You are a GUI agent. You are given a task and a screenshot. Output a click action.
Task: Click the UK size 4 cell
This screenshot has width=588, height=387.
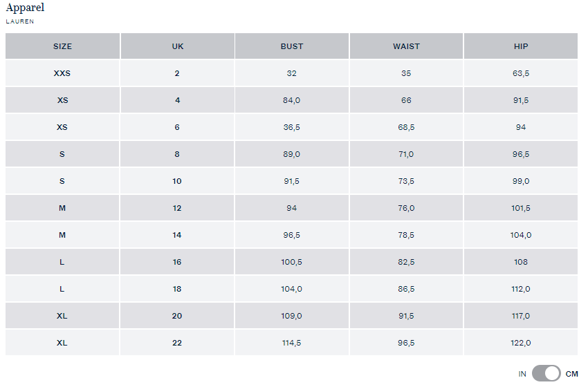click(177, 100)
